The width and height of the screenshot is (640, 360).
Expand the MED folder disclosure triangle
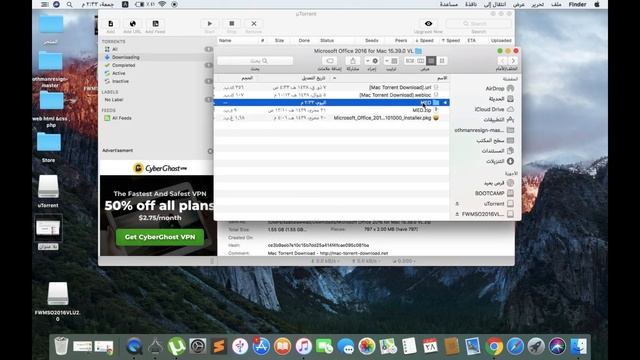pyautogui.click(x=445, y=102)
